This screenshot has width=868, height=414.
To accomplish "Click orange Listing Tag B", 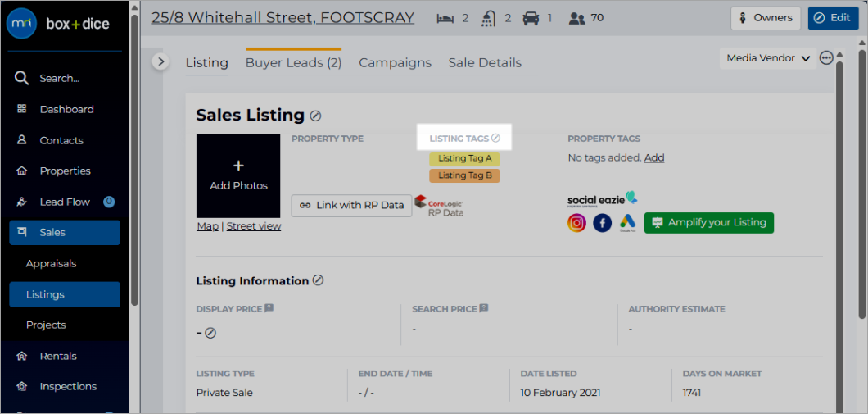I will [x=464, y=175].
